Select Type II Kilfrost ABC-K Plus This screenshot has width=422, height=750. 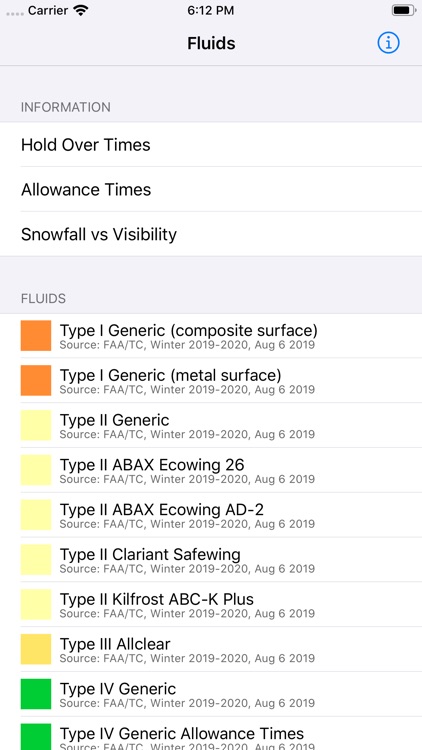coord(211,605)
